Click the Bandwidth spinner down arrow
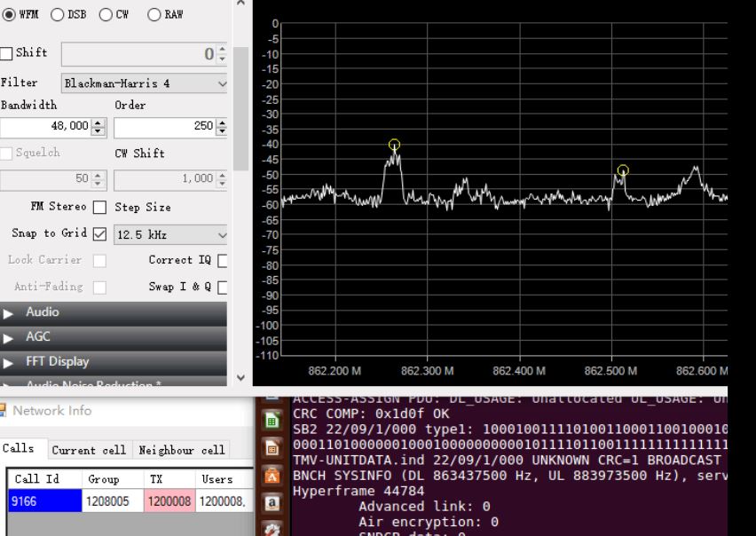This screenshot has width=756, height=536. (x=98, y=130)
